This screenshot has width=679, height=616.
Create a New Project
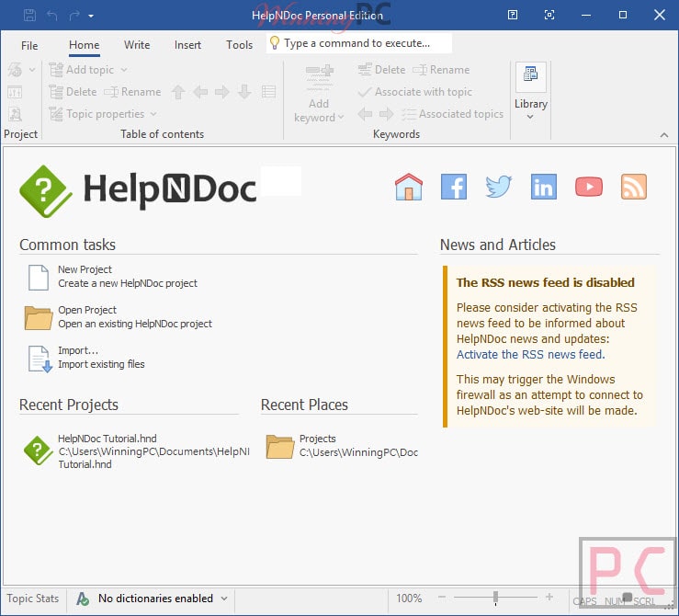tap(113, 277)
